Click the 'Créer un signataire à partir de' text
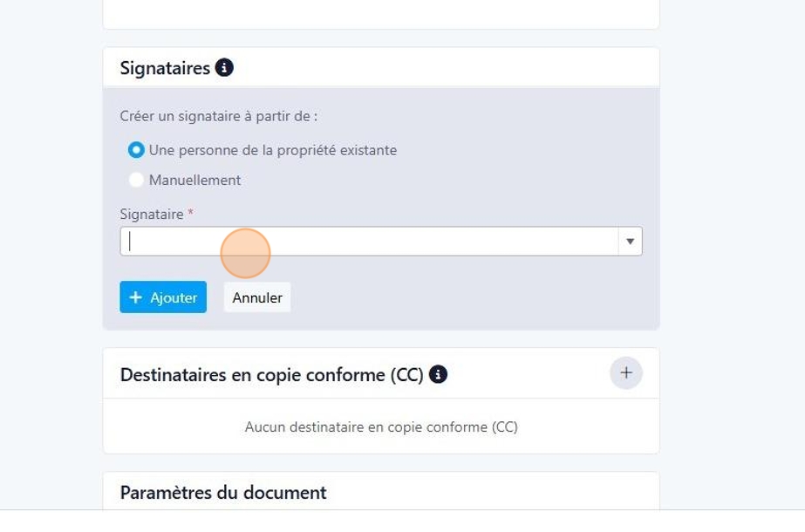This screenshot has width=805, height=532. point(219,116)
